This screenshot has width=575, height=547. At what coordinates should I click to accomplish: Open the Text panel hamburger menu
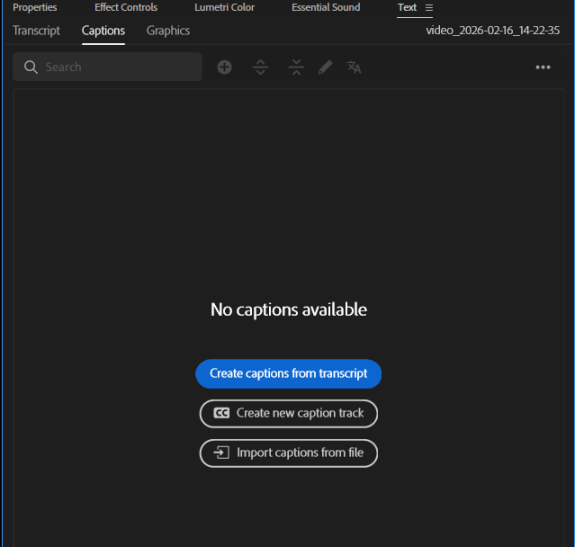429,8
